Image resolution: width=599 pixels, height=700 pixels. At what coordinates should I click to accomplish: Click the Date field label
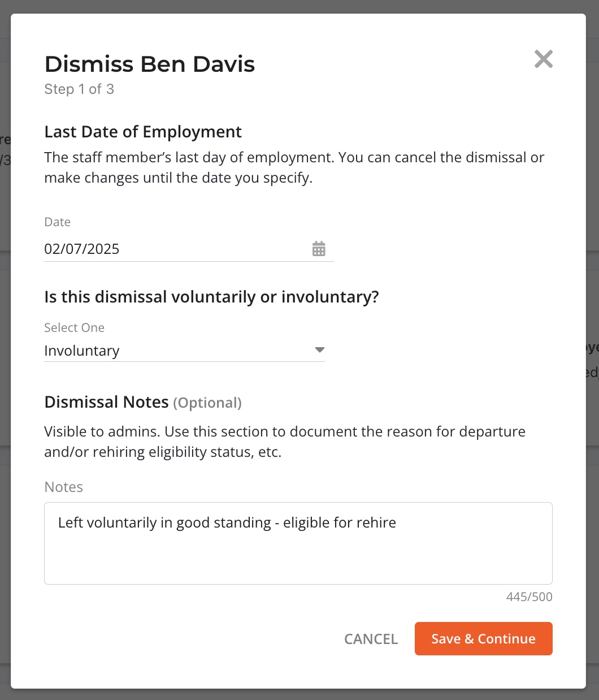(57, 222)
